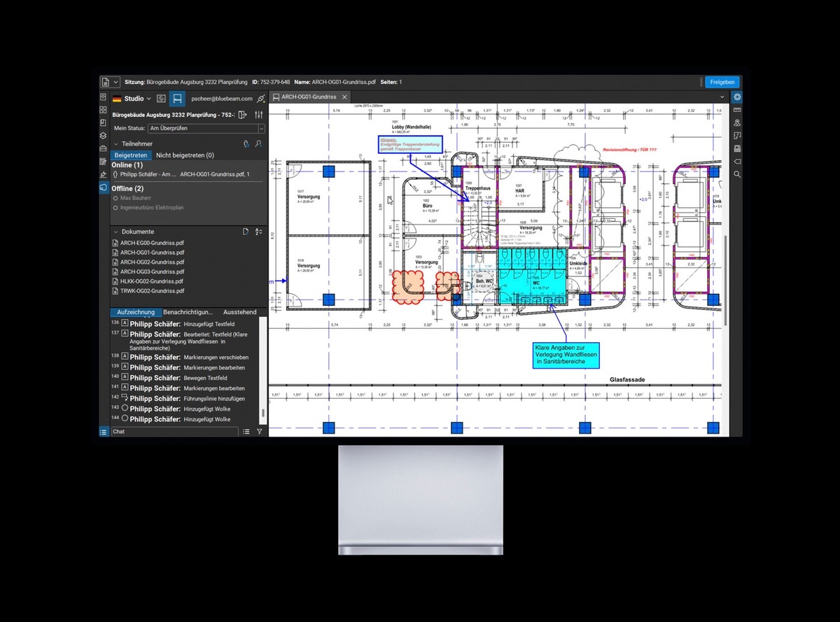Open the Thumbnails grid panel icon

click(104, 110)
